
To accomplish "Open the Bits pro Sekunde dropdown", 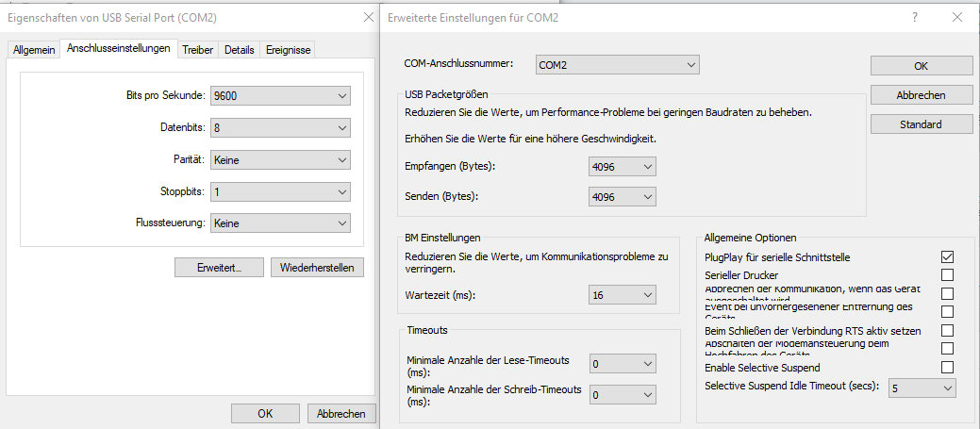I will point(281,96).
